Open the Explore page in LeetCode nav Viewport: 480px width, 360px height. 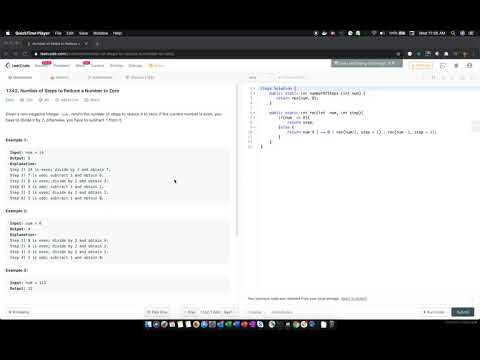pos(41,65)
